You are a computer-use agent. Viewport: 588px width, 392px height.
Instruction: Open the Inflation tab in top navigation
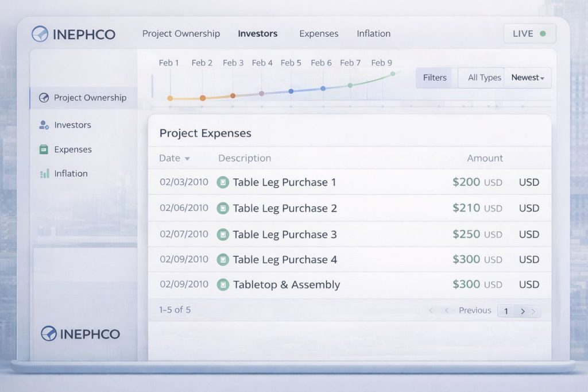[373, 34]
